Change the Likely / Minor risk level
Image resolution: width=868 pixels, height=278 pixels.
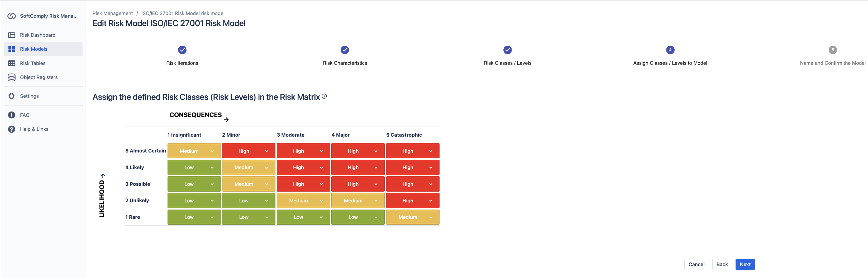coord(248,168)
